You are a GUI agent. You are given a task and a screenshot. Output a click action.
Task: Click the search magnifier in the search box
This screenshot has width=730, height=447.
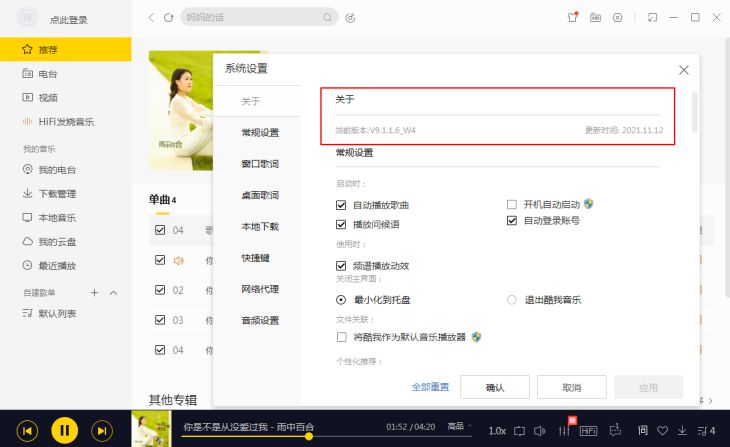[327, 18]
